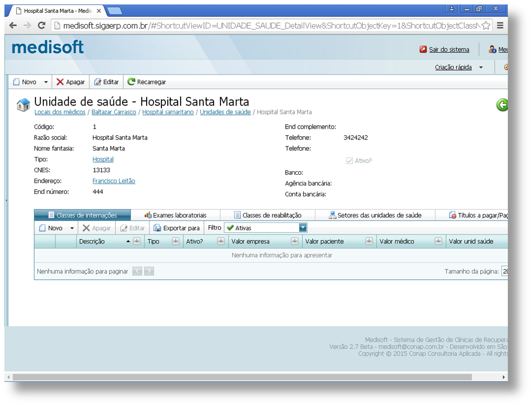
Task: Click the user profile icon beside Meu
Action: (493, 49)
